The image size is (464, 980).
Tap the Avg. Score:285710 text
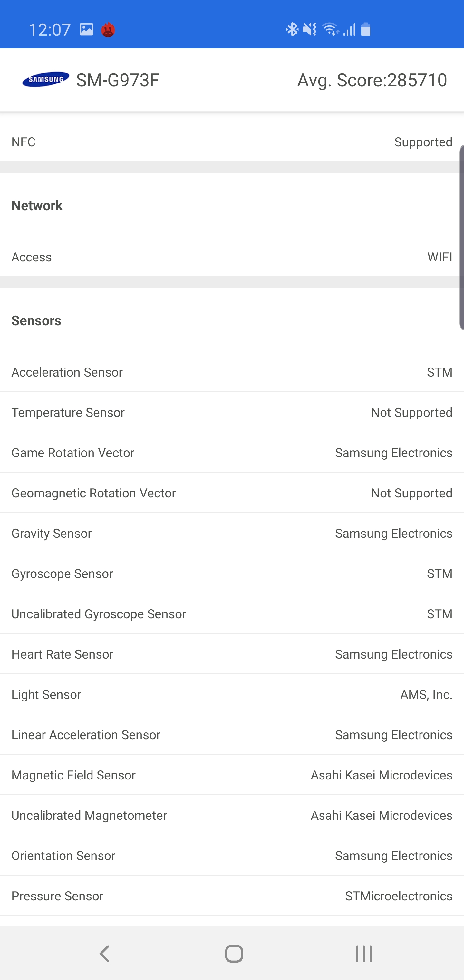372,80
